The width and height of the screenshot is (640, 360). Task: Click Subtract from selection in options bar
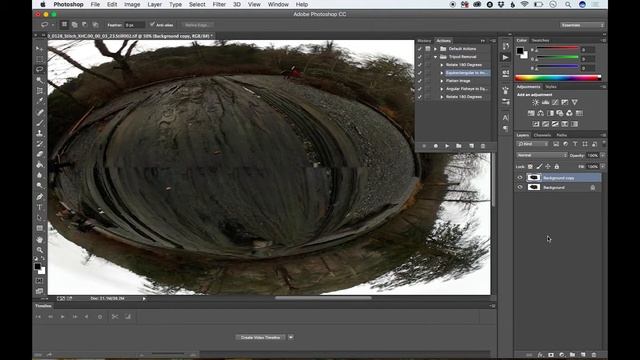click(84, 25)
